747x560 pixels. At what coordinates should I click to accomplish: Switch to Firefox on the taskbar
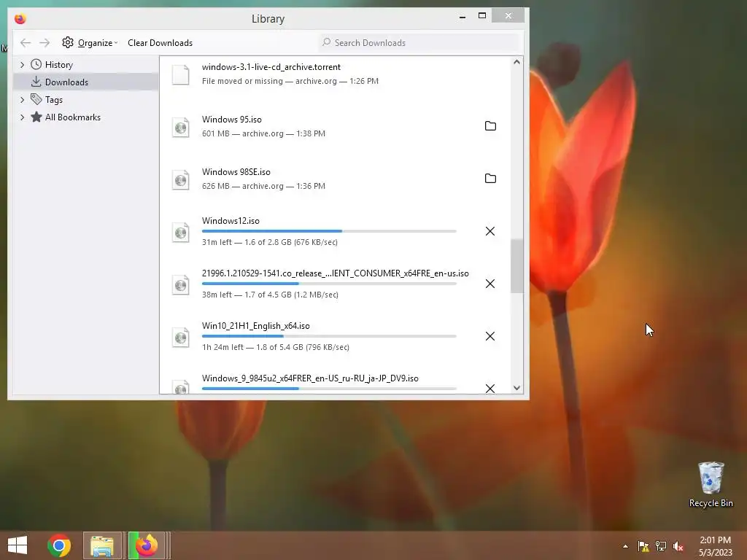(x=147, y=545)
